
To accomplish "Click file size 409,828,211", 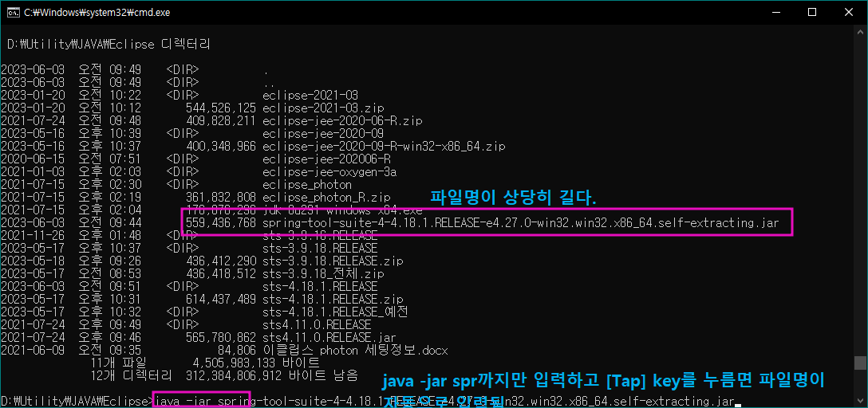I will click(x=222, y=120).
